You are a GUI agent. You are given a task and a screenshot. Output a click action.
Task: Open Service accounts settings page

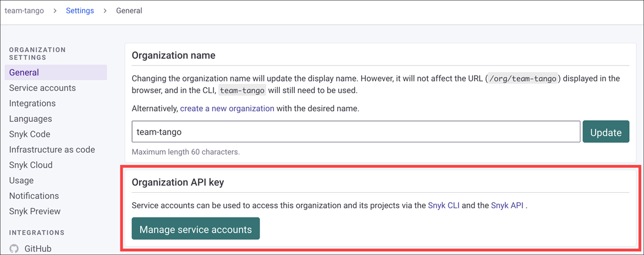coord(42,88)
